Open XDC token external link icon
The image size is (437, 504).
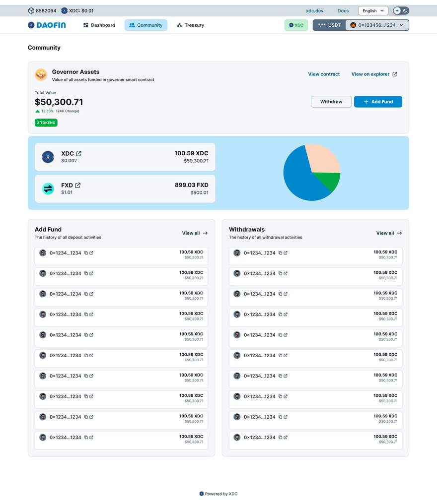click(78, 154)
